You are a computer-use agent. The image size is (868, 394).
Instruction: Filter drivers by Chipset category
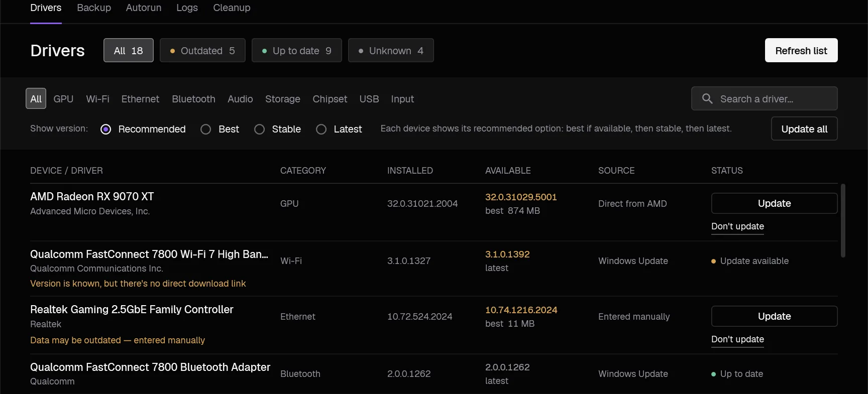click(x=330, y=99)
